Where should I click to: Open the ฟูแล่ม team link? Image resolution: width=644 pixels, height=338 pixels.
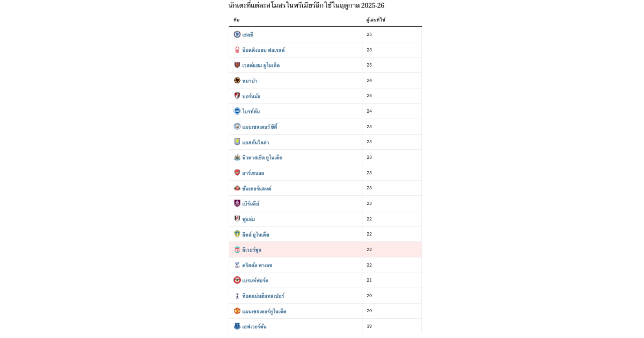(248, 219)
